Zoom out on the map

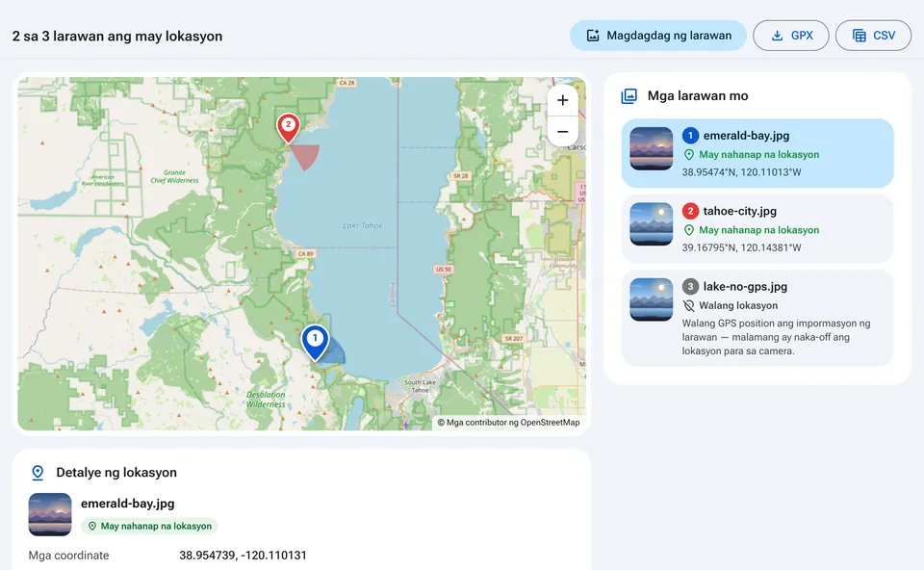(563, 132)
